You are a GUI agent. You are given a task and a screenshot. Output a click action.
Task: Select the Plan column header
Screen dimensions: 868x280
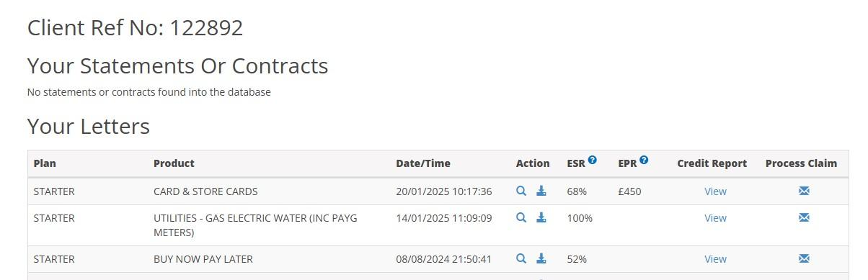45,163
